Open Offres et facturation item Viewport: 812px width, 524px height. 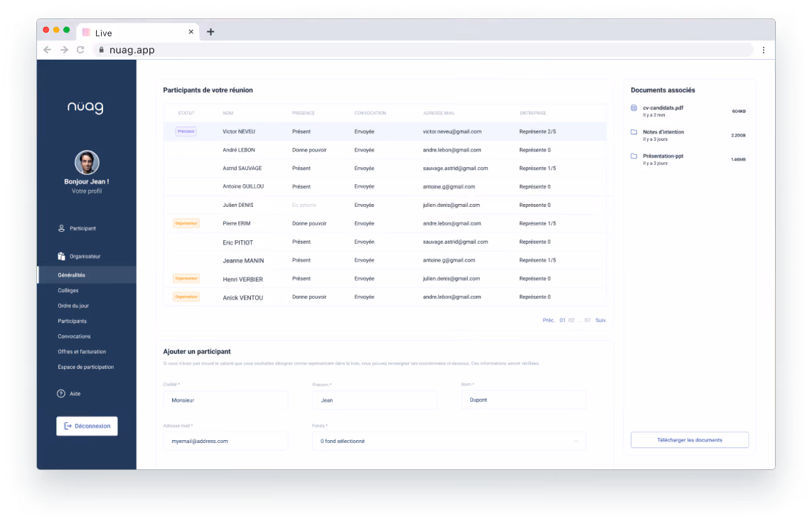point(82,351)
